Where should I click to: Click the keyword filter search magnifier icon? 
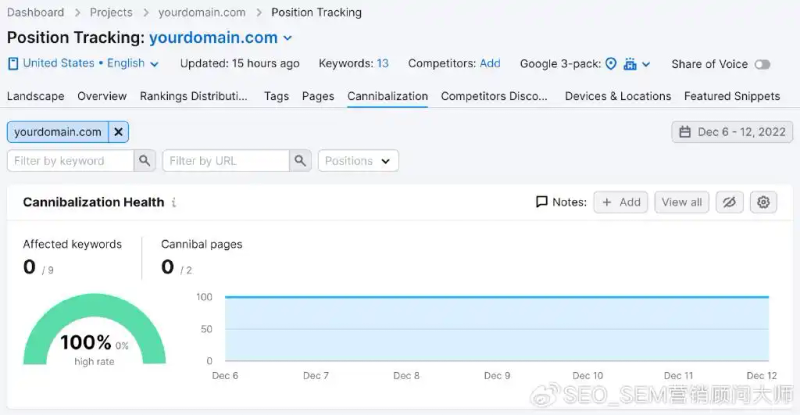[x=146, y=161]
